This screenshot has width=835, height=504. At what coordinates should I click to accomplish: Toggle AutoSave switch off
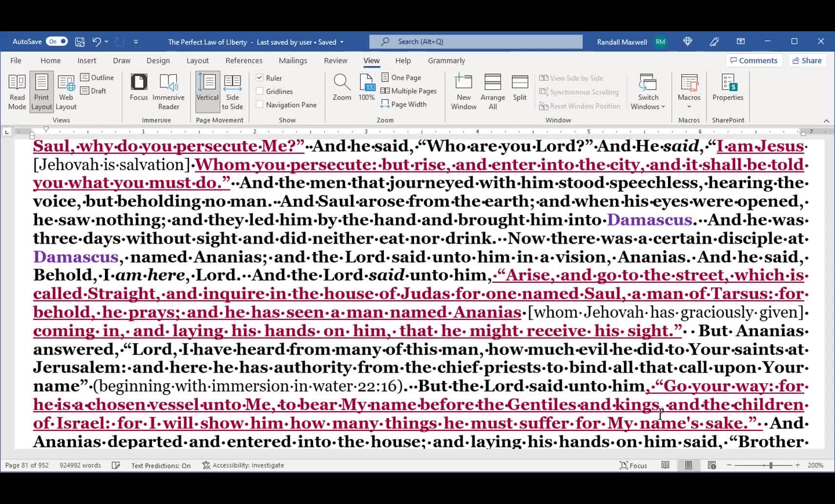57,42
